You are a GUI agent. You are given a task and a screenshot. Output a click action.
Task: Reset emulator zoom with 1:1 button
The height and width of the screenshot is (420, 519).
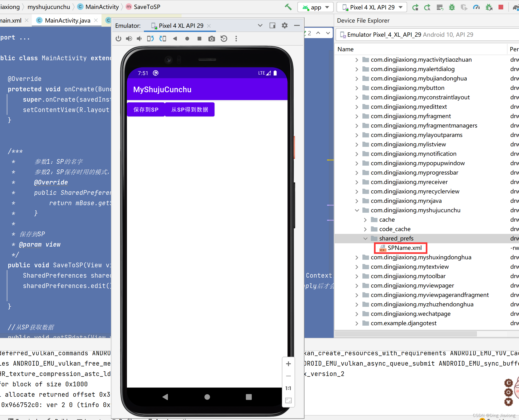pyautogui.click(x=288, y=388)
